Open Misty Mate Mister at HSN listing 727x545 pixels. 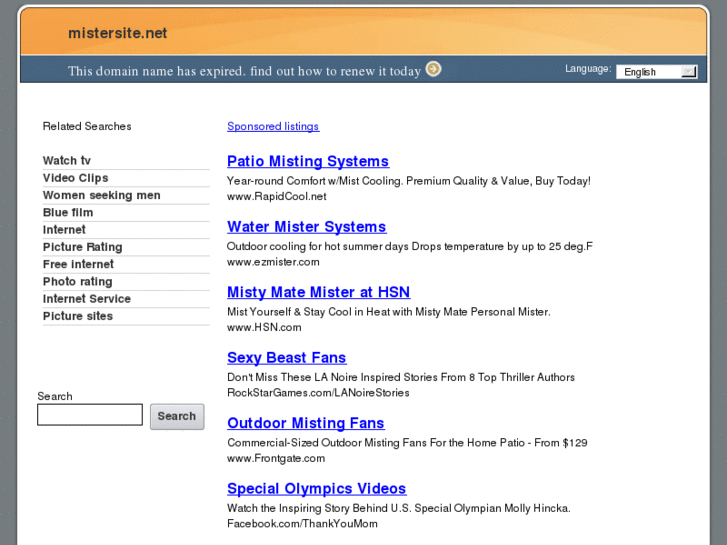click(319, 292)
